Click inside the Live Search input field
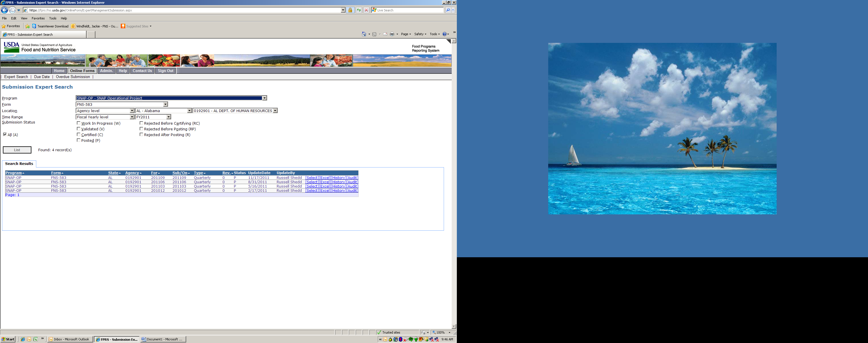 pos(409,10)
